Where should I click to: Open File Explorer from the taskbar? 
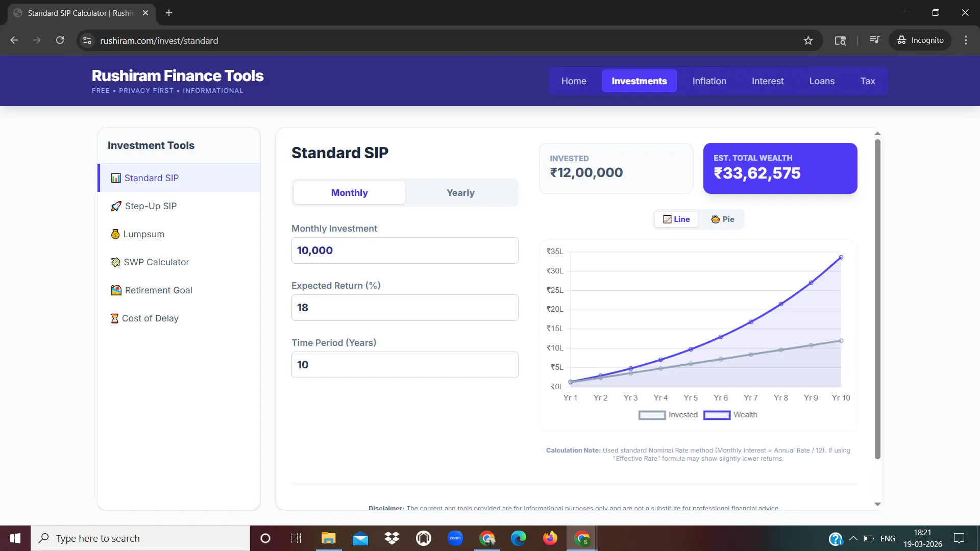point(328,538)
